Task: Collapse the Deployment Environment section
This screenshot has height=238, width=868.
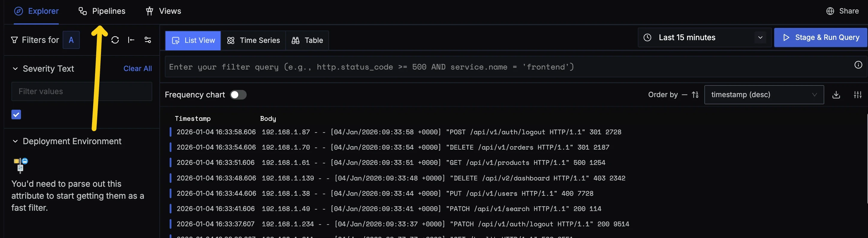Action: tap(15, 141)
